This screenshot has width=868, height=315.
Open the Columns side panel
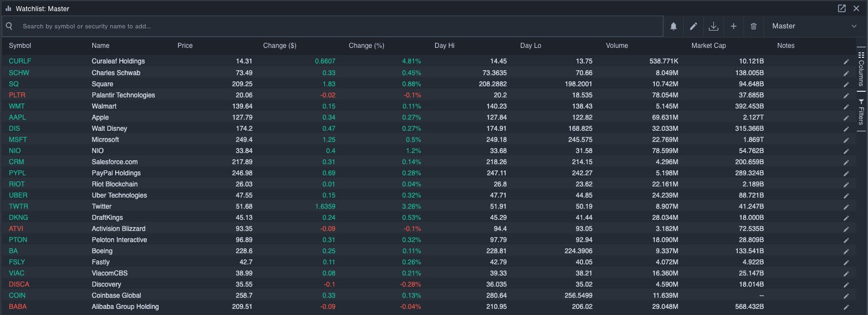(861, 69)
